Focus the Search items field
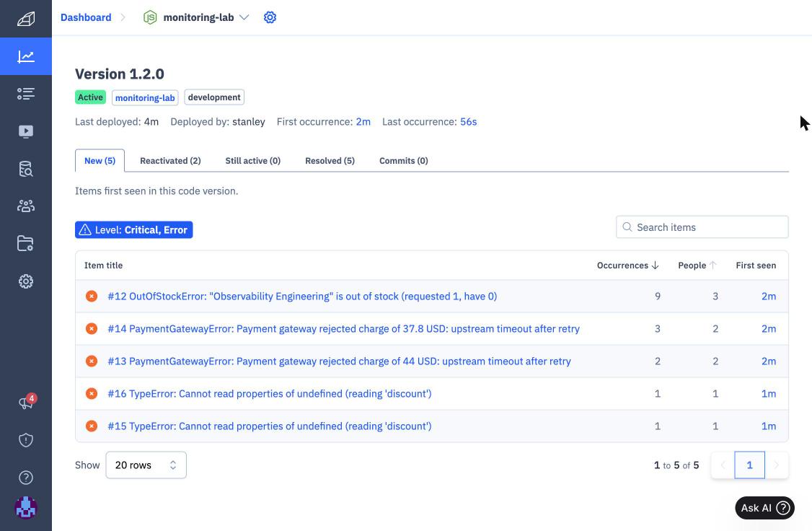This screenshot has width=812, height=531. point(702,227)
